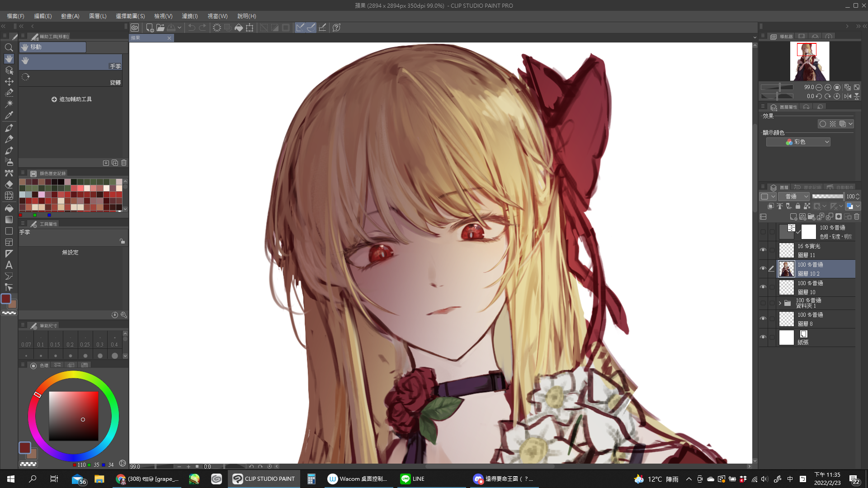This screenshot has height=488, width=868.
Task: Select the 旋轉 rotate sub tool
Action: (x=71, y=79)
